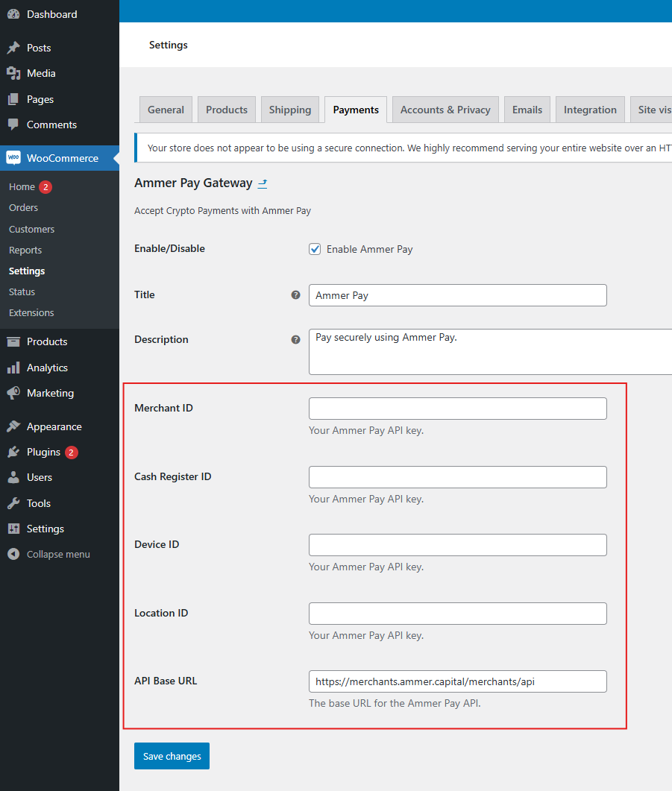Open the General settings tab

pyautogui.click(x=166, y=110)
